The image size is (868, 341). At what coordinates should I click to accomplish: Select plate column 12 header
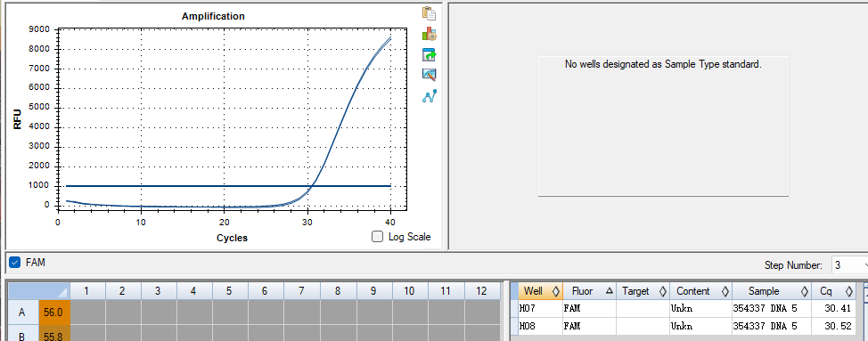click(481, 291)
